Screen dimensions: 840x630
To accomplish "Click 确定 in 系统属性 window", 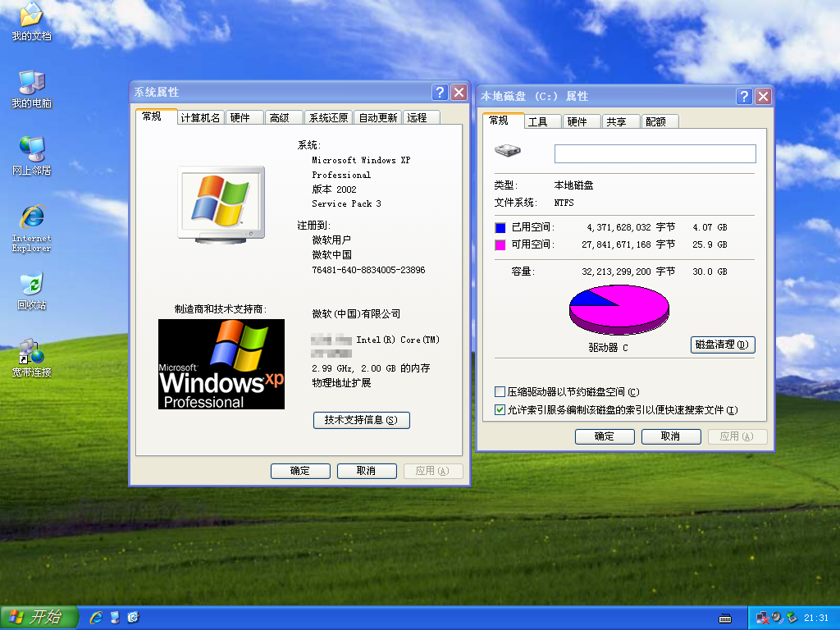I will 300,471.
